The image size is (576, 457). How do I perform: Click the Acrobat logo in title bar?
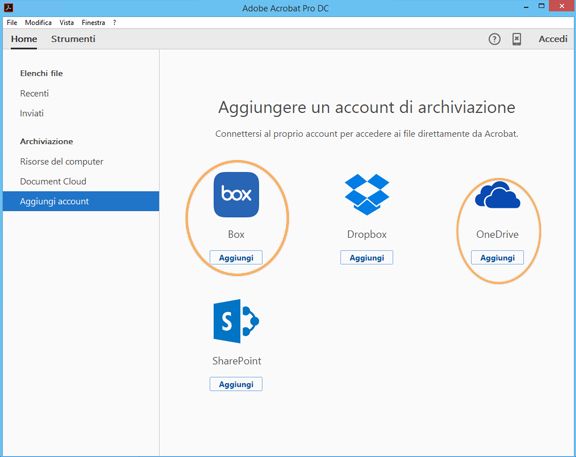pos(8,7)
